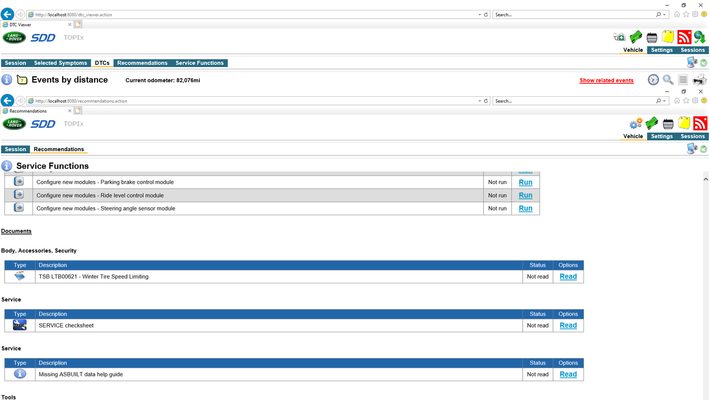710x400 pixels.
Task: Read TSB LTB00621 Winter Tire Speed Limiting
Action: [568, 276]
